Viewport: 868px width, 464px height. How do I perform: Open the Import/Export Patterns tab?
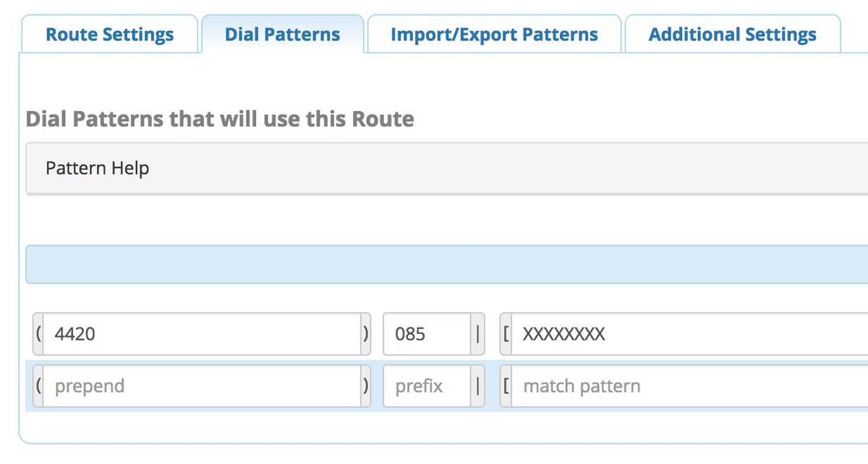[494, 35]
